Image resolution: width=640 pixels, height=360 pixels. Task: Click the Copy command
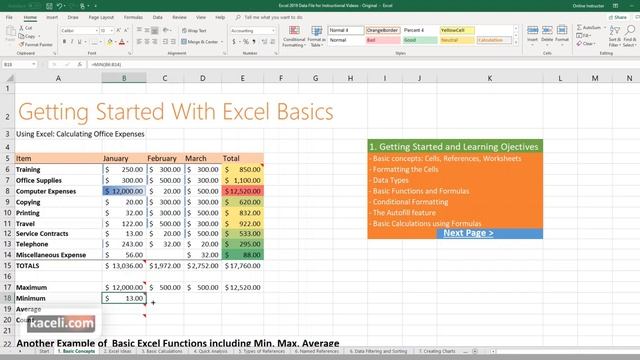[28, 36]
